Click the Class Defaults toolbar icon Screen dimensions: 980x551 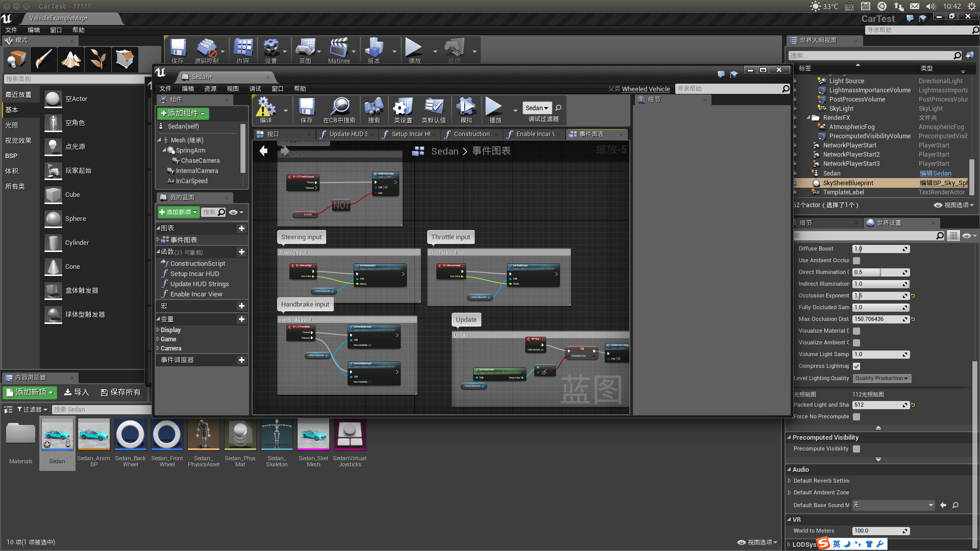pos(434,110)
